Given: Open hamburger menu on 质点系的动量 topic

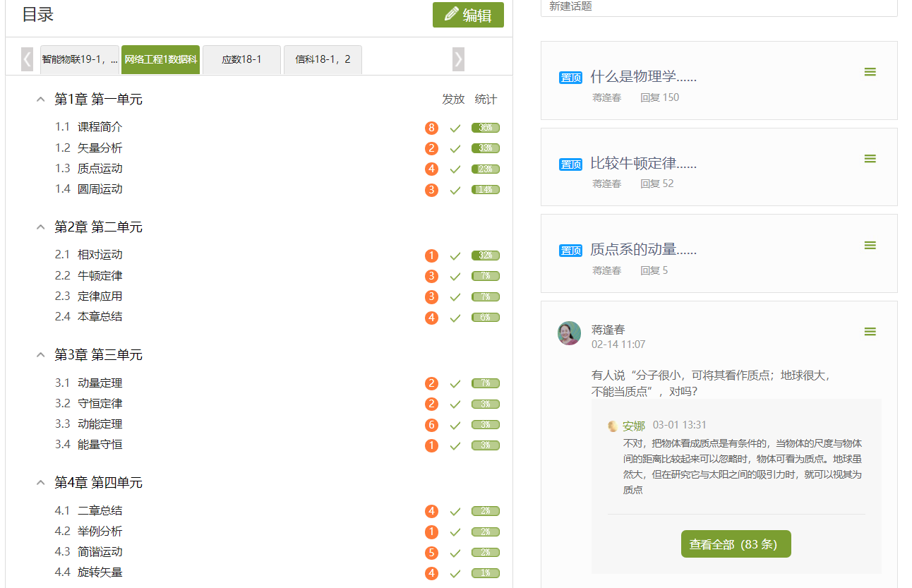Looking at the screenshot, I should [870, 246].
